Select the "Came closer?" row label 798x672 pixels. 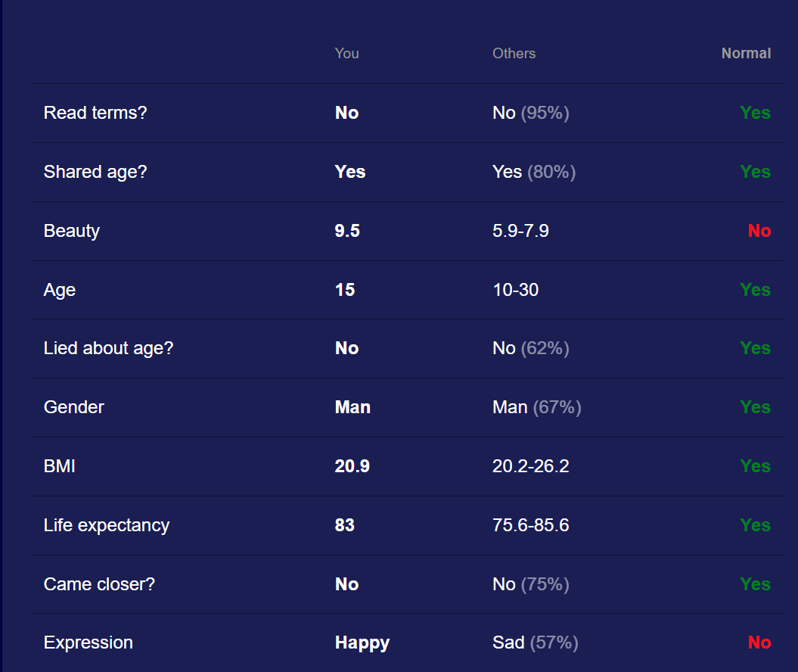99,584
